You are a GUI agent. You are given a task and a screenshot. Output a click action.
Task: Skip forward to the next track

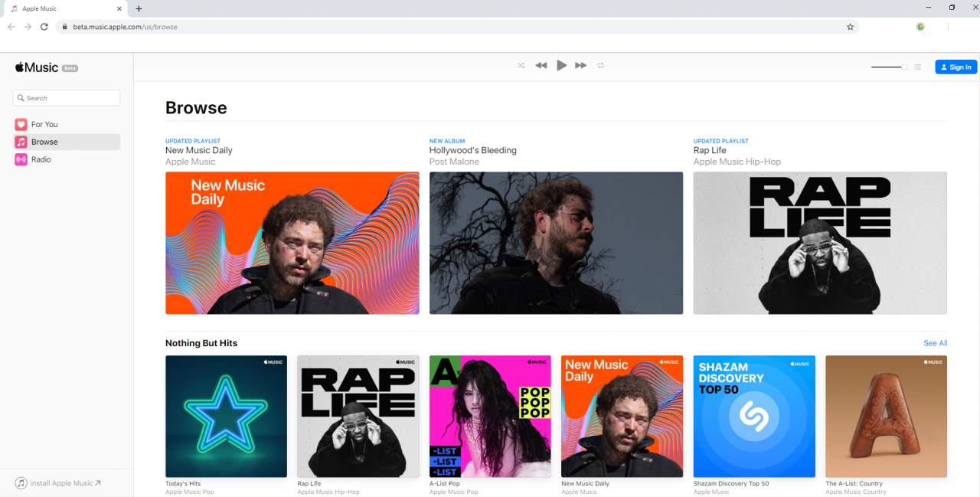[581, 66]
